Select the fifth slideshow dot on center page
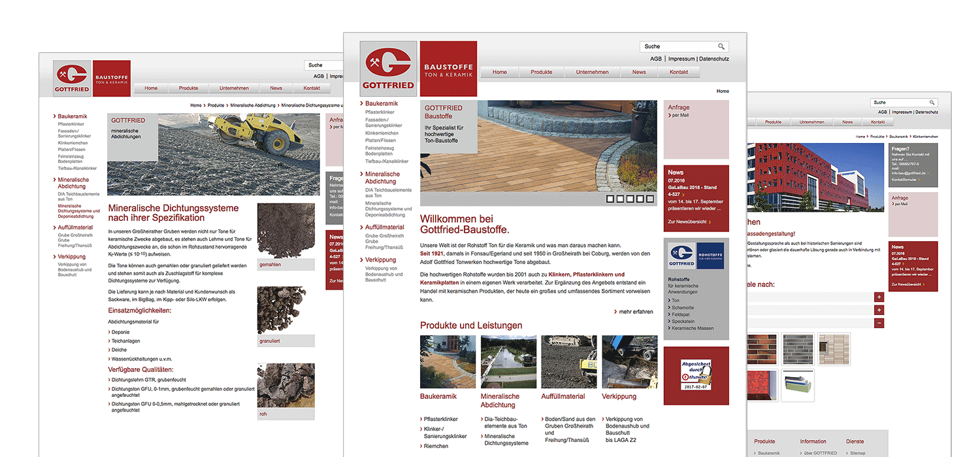This screenshot has width=980, height=457. pyautogui.click(x=649, y=199)
